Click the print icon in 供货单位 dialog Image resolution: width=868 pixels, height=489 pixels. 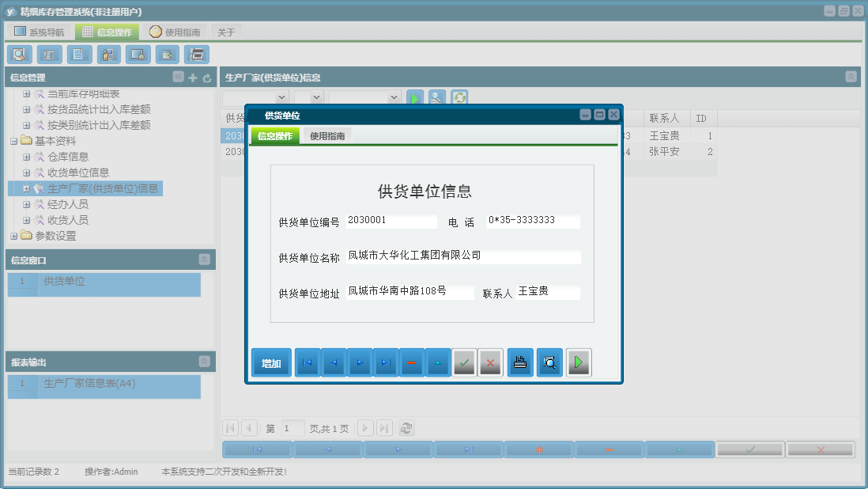tap(520, 362)
